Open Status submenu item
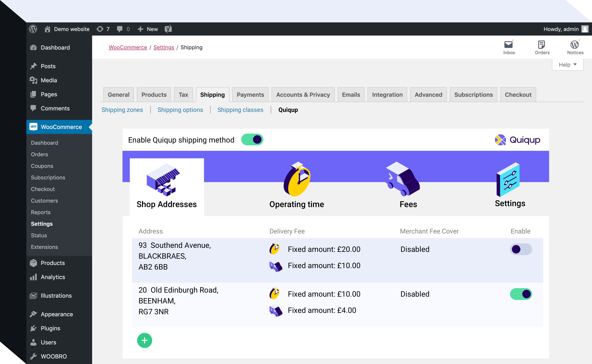 [39, 235]
